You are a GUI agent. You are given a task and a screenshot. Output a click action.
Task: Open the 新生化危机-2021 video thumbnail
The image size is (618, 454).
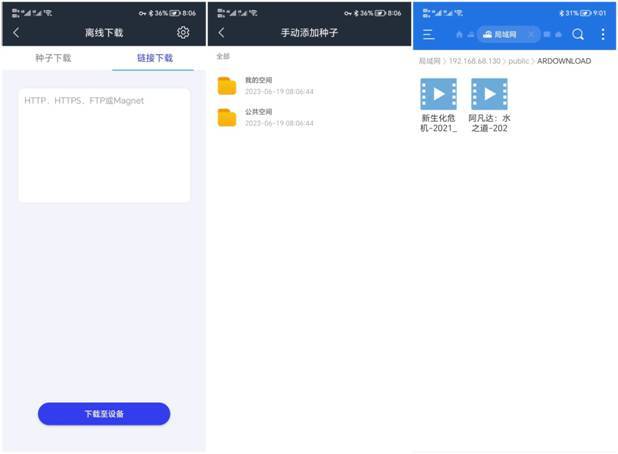(439, 94)
